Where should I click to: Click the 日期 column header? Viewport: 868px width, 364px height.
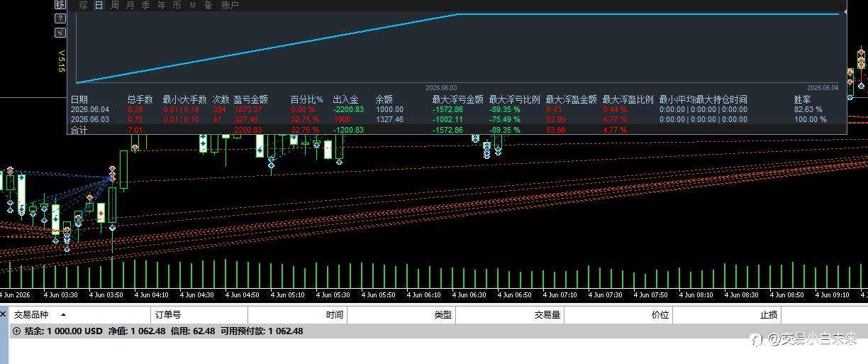(x=79, y=100)
